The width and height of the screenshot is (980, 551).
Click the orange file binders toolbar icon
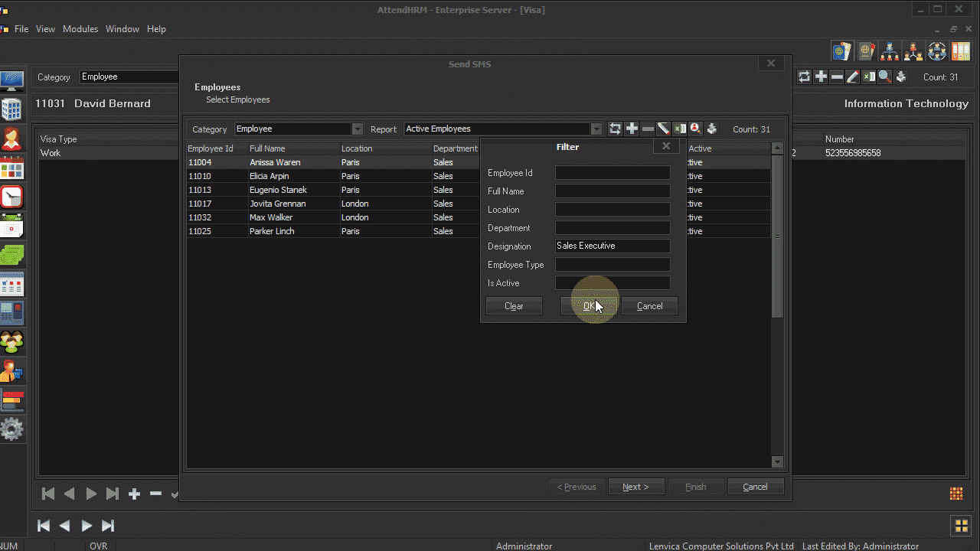(x=961, y=51)
